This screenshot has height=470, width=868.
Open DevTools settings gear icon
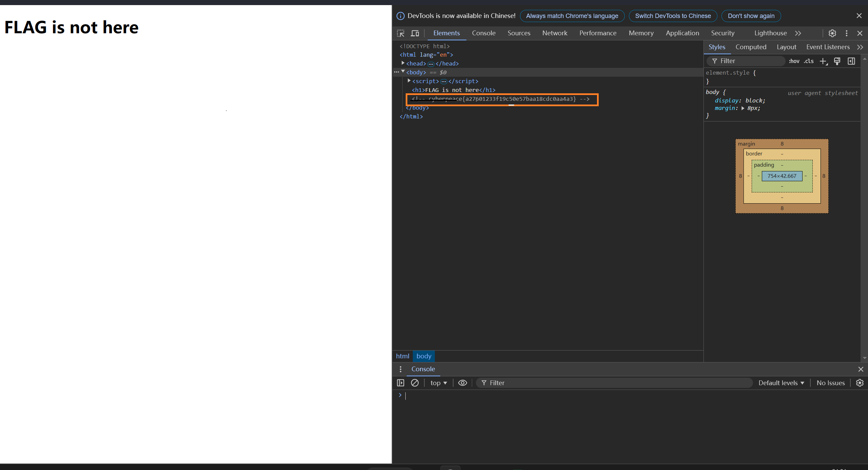[832, 33]
